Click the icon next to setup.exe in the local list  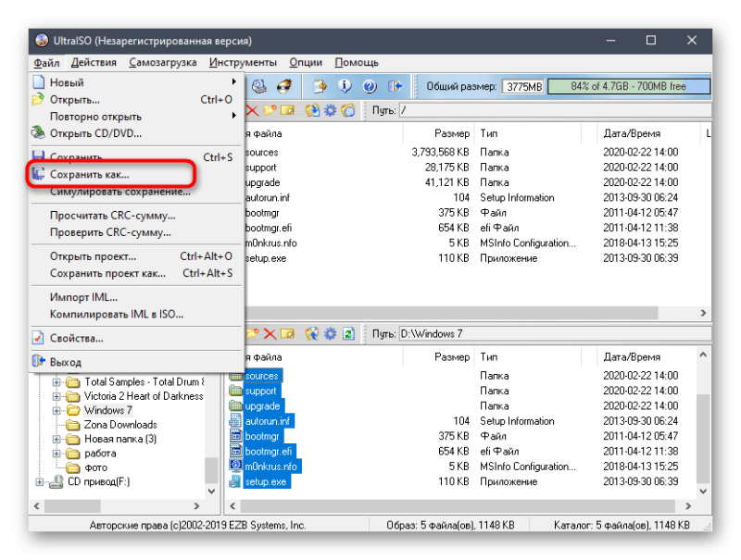pos(235,481)
